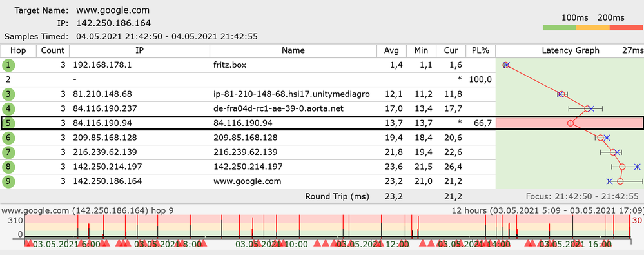
Task: Click timeline at 03.05.2021 12:00 label
Action: click(x=373, y=244)
